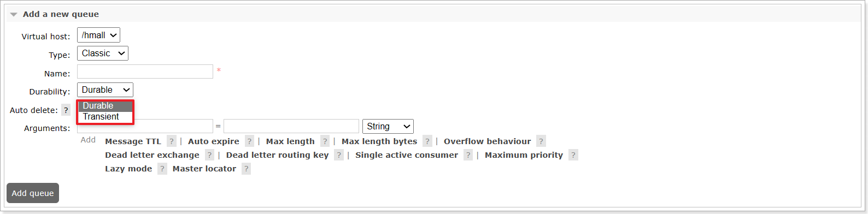Screen dimensions: 868x214
Task: Click the Single active consumer link
Action: pos(407,155)
